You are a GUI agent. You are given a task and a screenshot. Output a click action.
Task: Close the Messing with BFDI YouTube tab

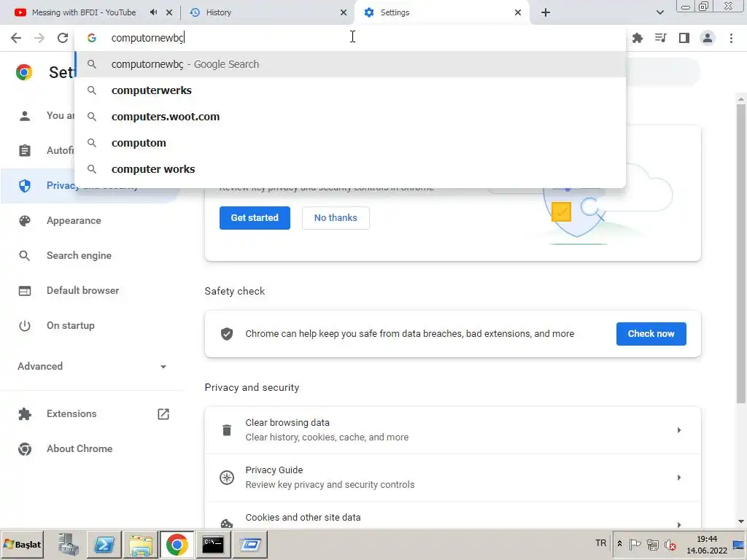169,12
